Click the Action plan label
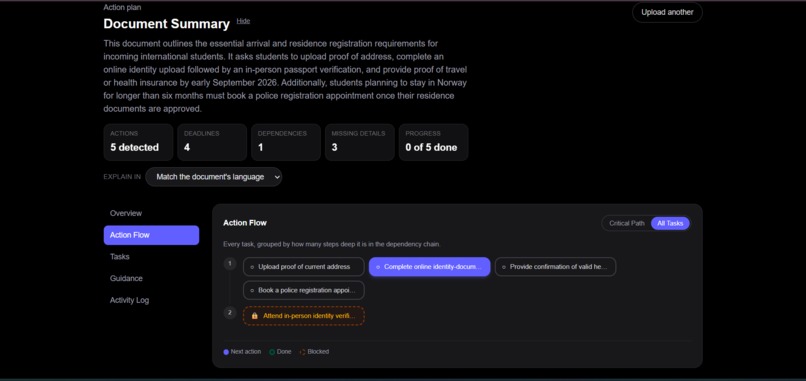 [x=122, y=7]
